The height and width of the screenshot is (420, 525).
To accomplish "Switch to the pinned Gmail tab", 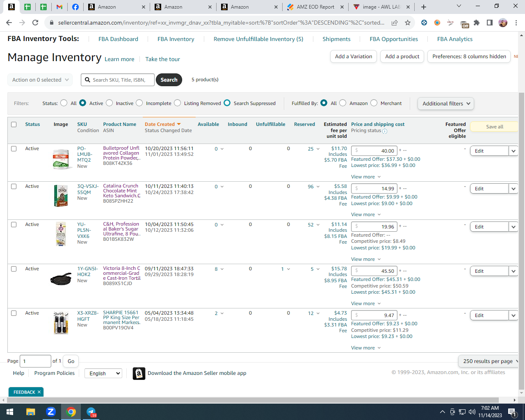I will tap(59, 7).
